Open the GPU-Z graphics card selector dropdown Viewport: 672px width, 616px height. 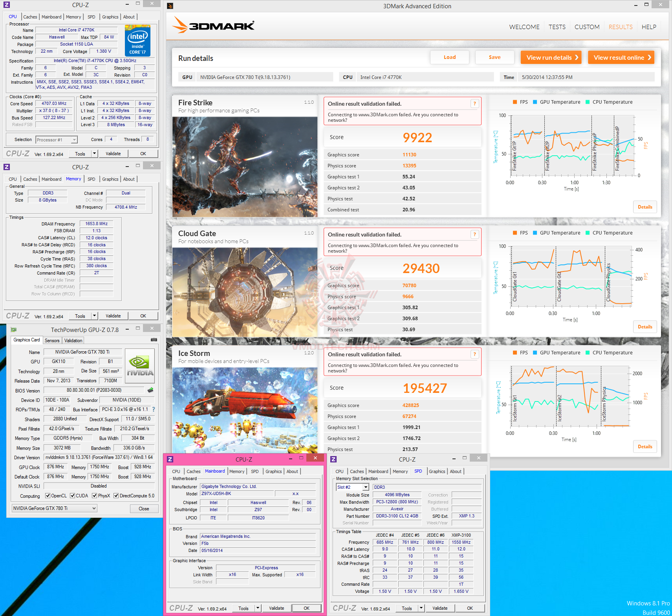tap(55, 508)
